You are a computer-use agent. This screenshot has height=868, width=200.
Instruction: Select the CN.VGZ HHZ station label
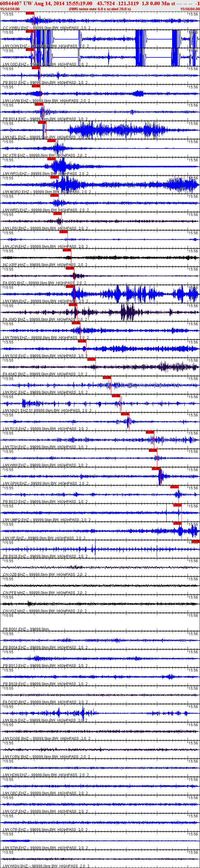click(x=45, y=611)
